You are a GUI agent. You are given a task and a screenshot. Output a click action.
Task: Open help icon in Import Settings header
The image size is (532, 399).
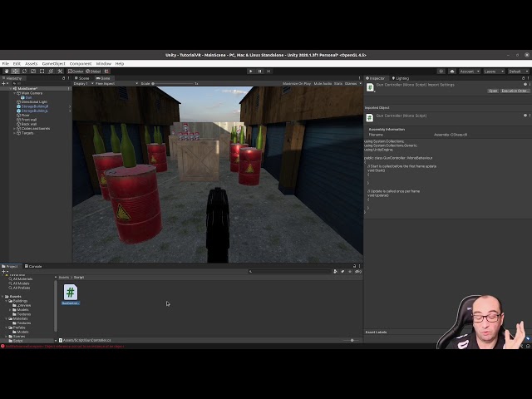pos(525,85)
